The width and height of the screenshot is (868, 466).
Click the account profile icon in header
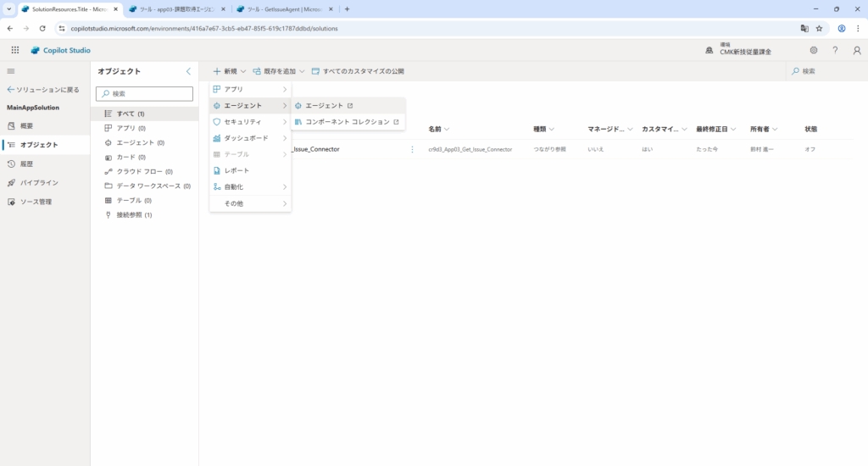tap(856, 50)
